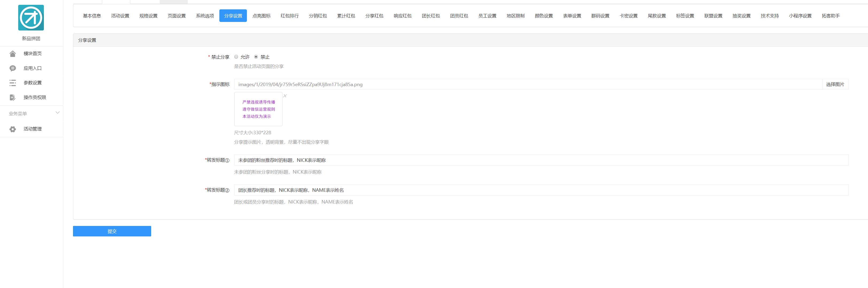The width and height of the screenshot is (868, 288).
Task: Open the 分享红包 tab
Action: [374, 16]
